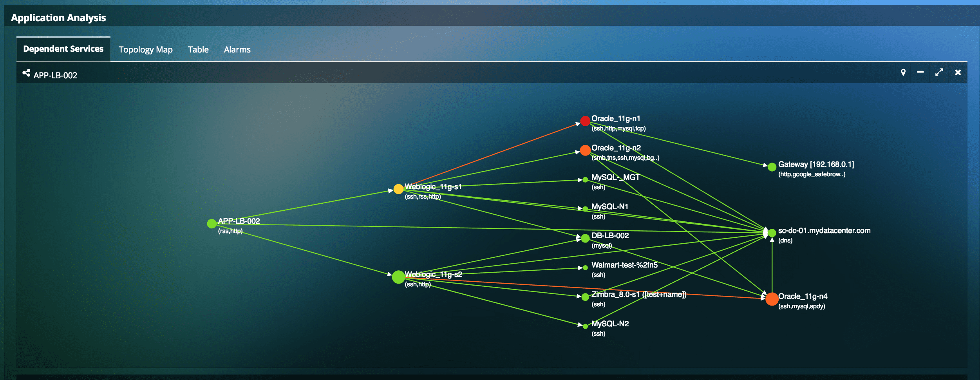
Task: Switch to the Table tab
Action: (198, 50)
